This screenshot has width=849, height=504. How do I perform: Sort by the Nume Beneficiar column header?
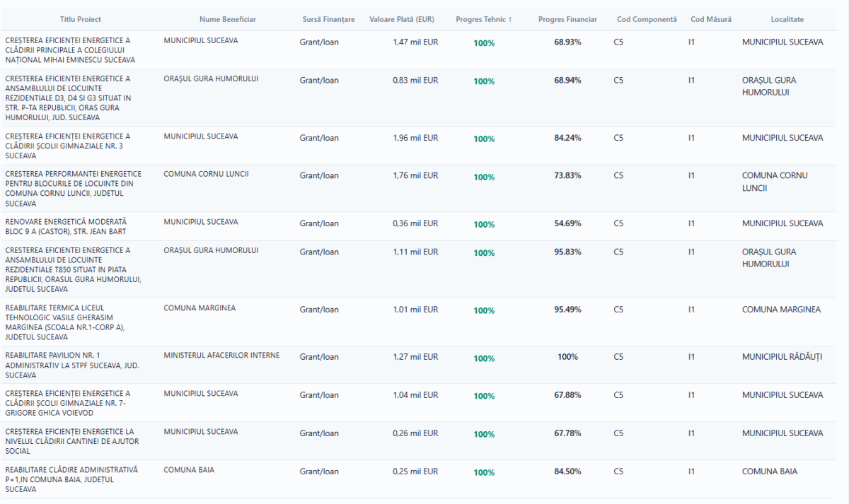pos(227,19)
